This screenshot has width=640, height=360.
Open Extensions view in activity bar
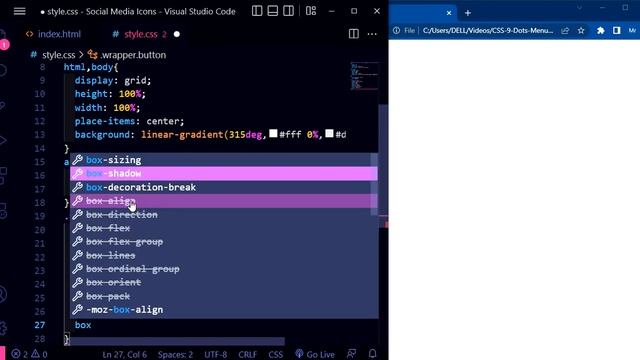3,176
